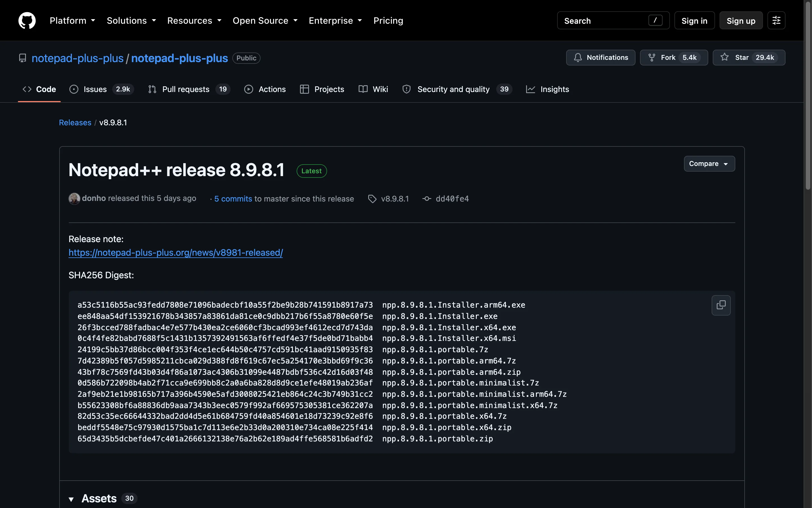Open the Projects tab
This screenshot has height=508, width=812.
322,89
